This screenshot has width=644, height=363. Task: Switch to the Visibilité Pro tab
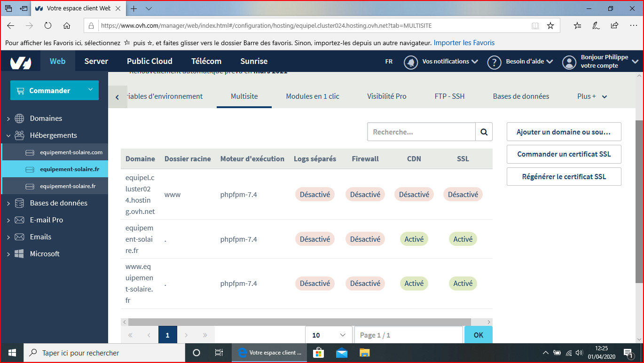(387, 96)
